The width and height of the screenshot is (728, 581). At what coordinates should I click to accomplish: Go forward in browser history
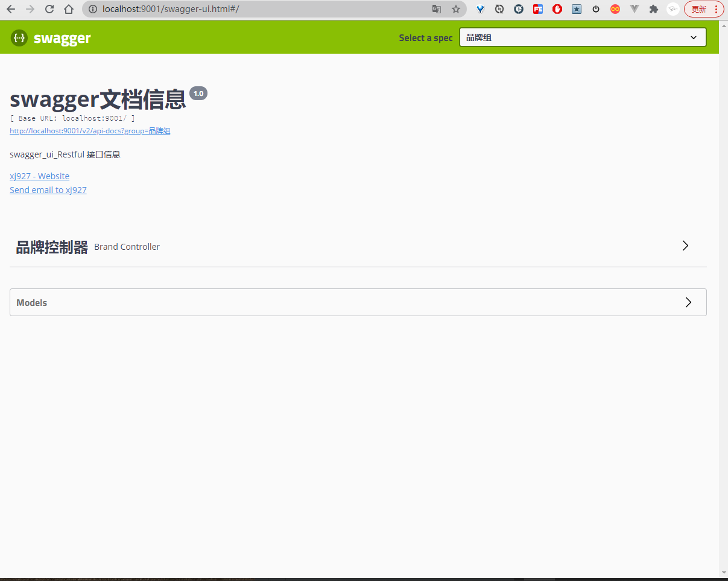coord(30,9)
